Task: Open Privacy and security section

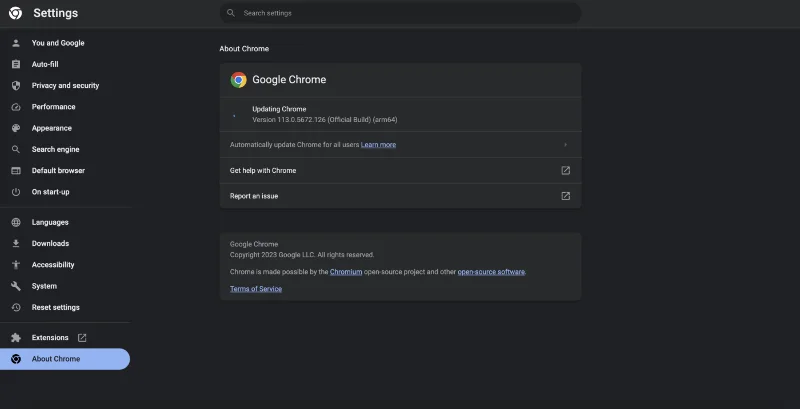Action: tap(65, 86)
